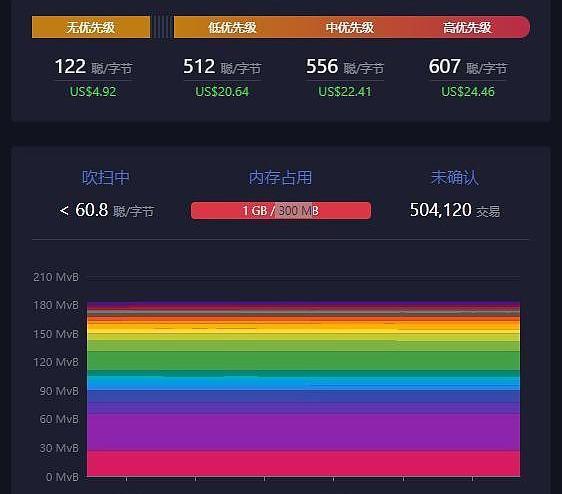Click the 210 MvB axis label

(56, 277)
